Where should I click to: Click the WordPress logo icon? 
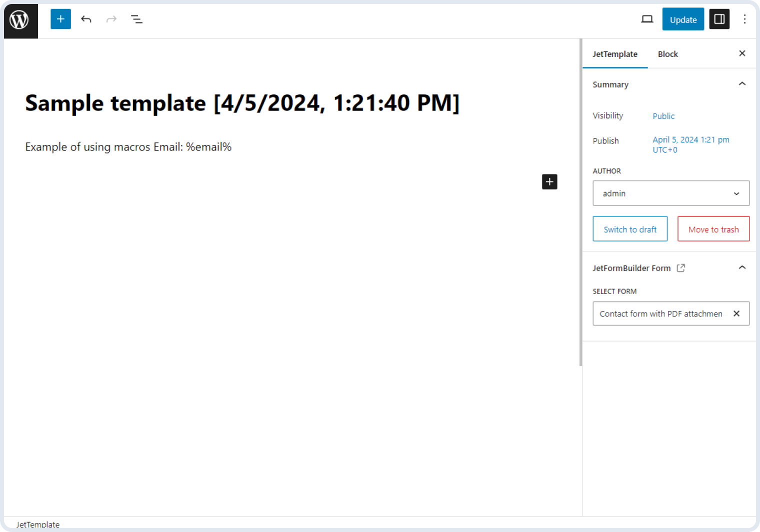(x=20, y=20)
